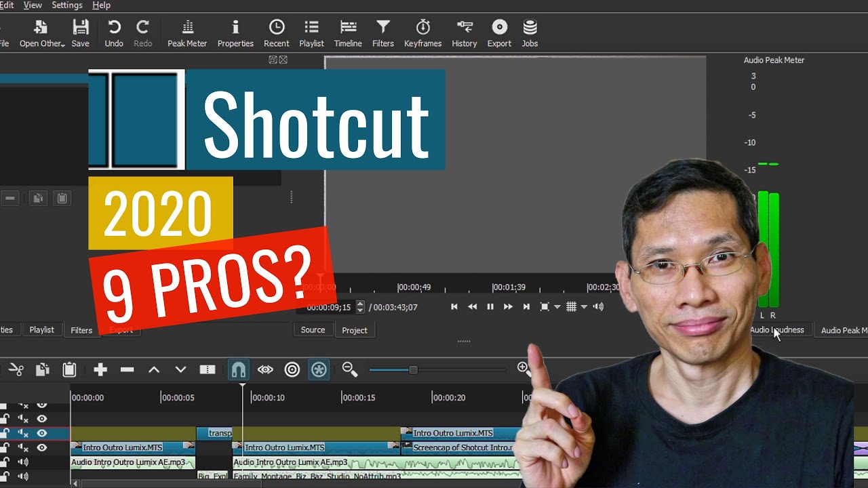This screenshot has width=868, height=488.
Task: Paste clip using timeline clipboard icon
Action: 69,369
